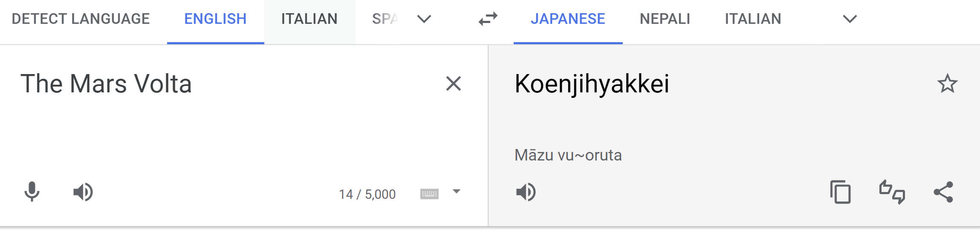Rate this translation with thumbs icon
This screenshot has height=235, width=980.
892,192
